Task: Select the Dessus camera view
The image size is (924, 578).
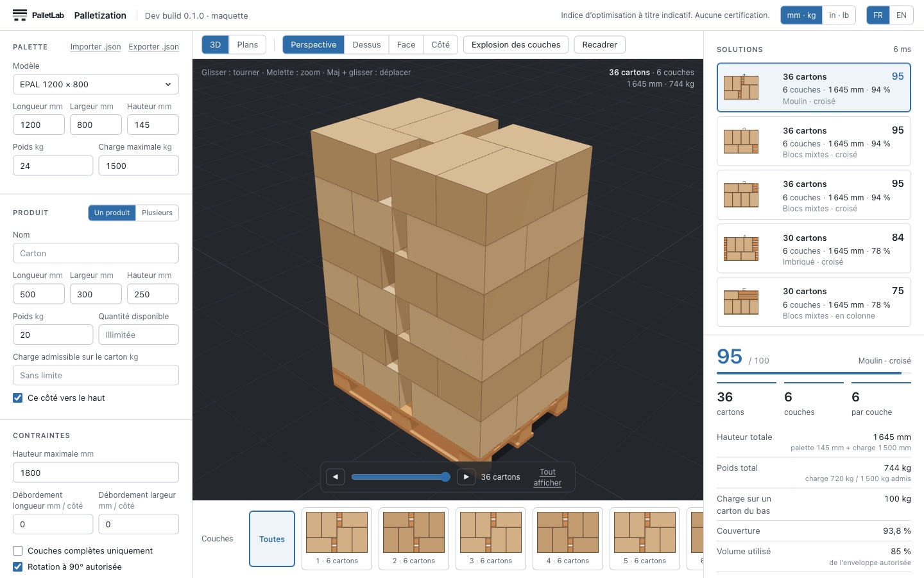Action: (366, 45)
